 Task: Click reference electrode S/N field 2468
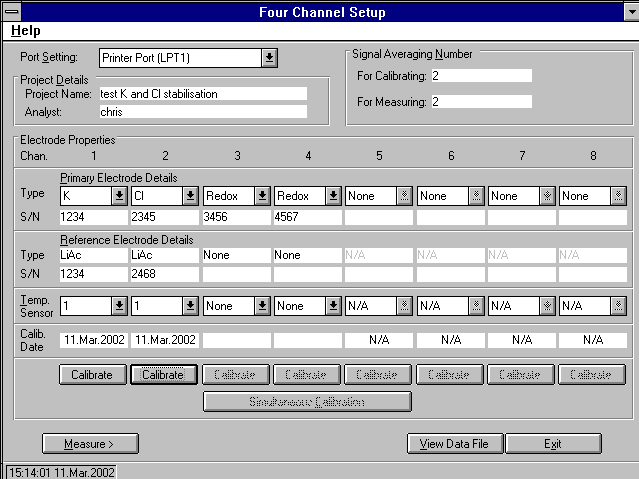tap(165, 274)
